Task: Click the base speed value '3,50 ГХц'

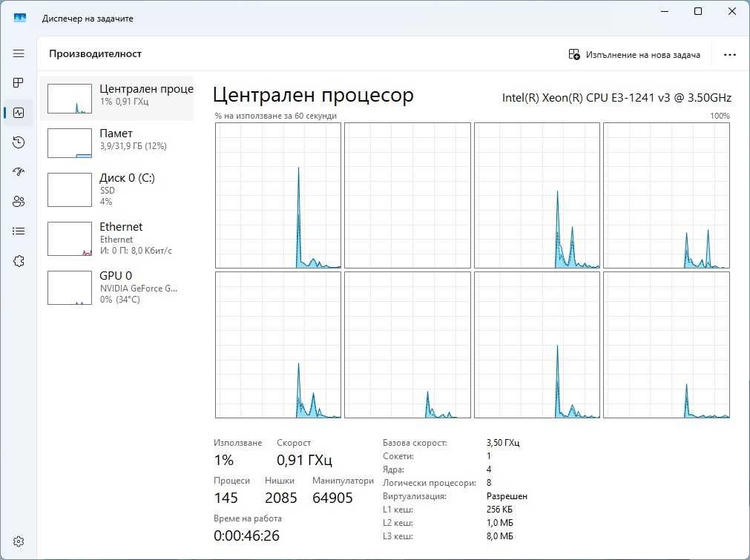Action: point(503,443)
